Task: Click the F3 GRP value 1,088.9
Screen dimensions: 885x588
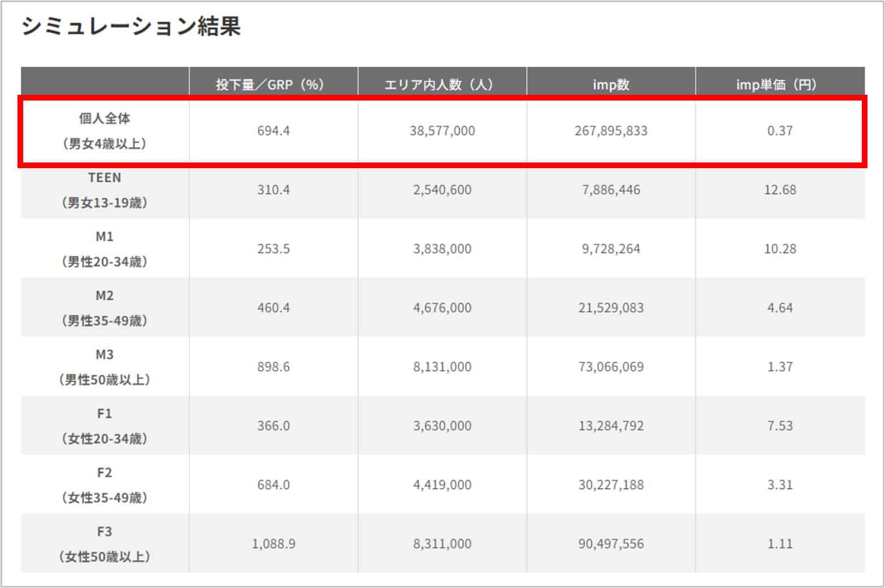Action: (x=273, y=544)
